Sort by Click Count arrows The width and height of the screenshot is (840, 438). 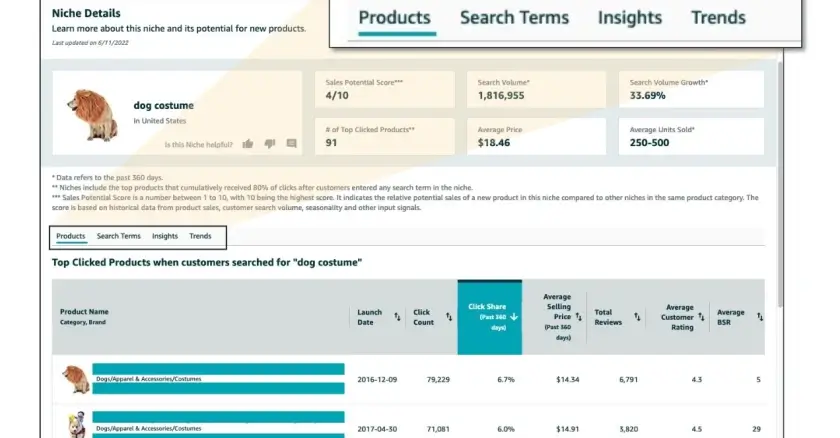pos(449,317)
